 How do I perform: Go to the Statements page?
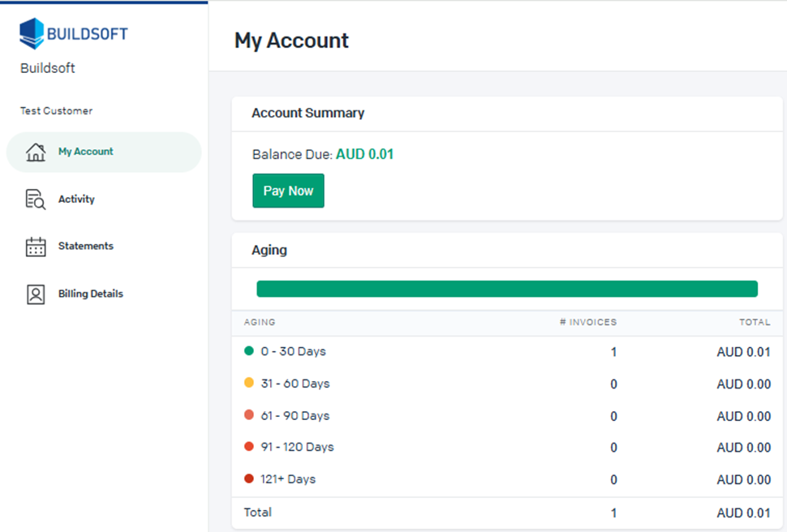(x=85, y=247)
